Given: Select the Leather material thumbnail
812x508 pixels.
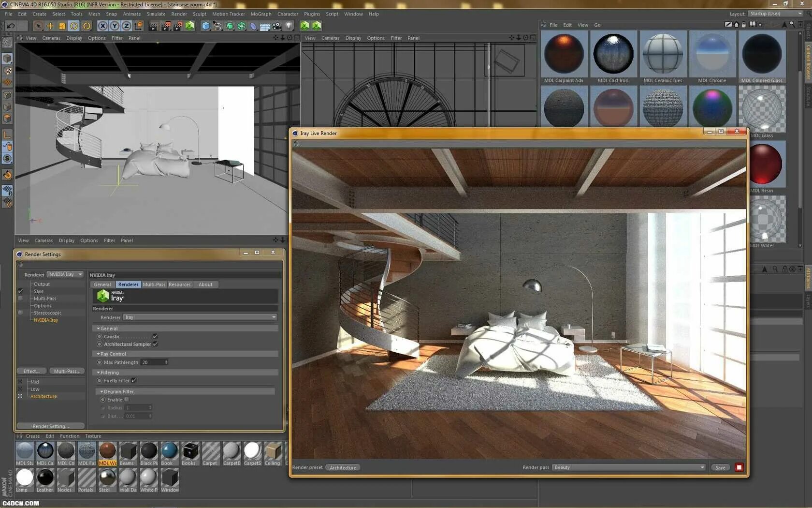Looking at the screenshot, I should 45,478.
